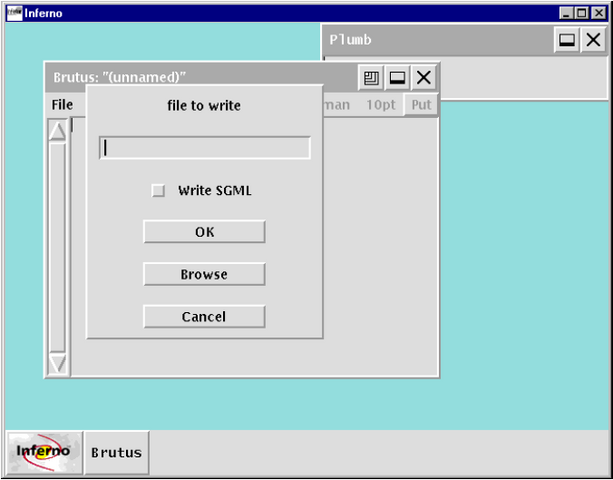Close the Brutus window
The width and height of the screenshot is (613, 480).
(423, 78)
